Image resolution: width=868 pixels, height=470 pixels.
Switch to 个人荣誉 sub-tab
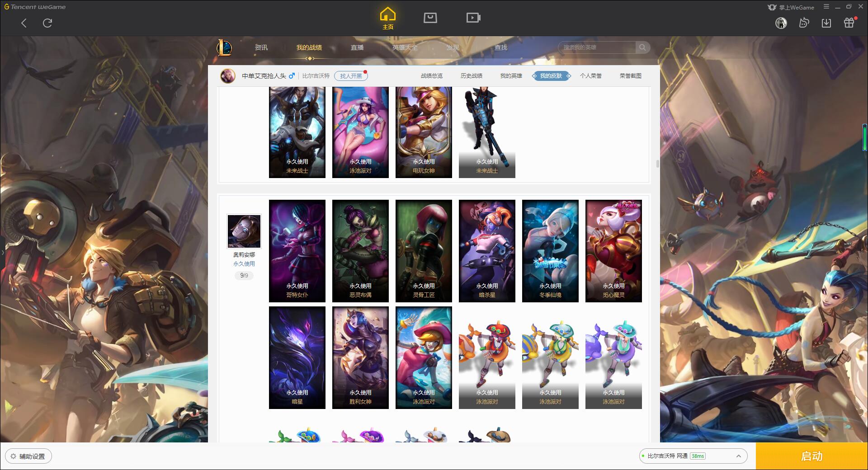click(591, 76)
